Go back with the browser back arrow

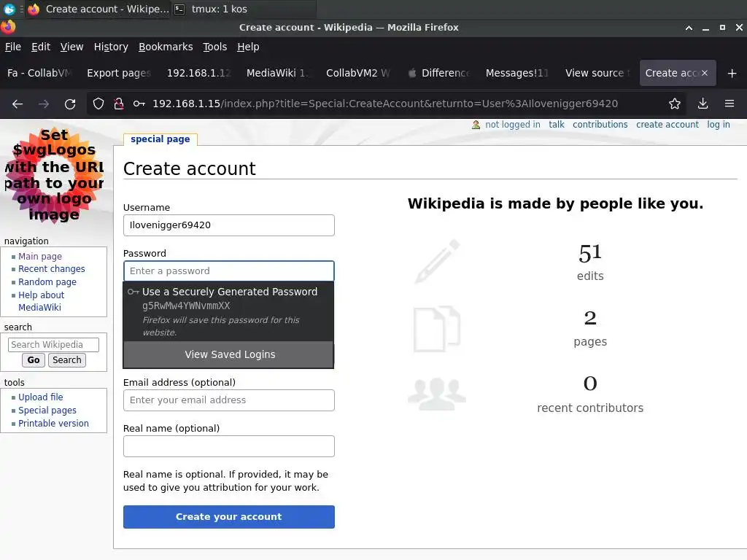18,104
